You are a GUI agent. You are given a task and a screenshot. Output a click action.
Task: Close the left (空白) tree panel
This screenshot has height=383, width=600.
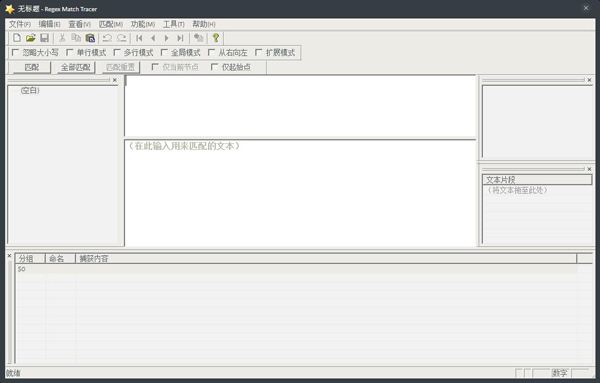pos(114,80)
